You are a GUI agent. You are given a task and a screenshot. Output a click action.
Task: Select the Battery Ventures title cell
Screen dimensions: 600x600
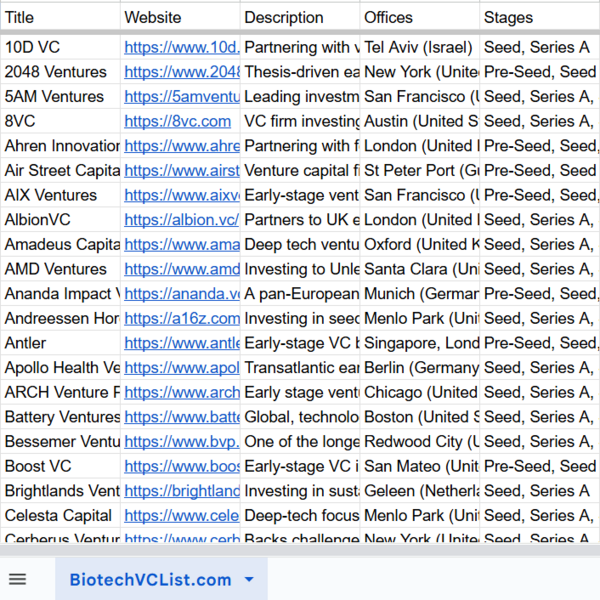click(x=60, y=417)
